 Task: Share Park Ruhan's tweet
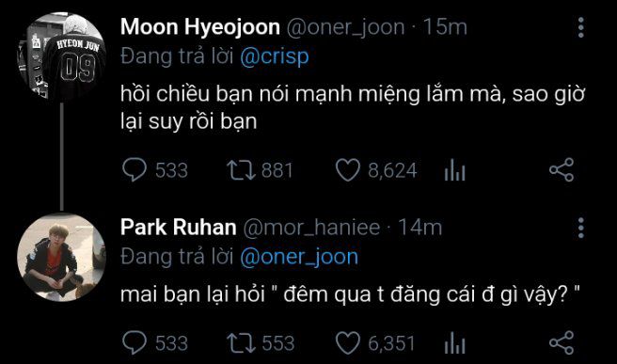pyautogui.click(x=562, y=342)
